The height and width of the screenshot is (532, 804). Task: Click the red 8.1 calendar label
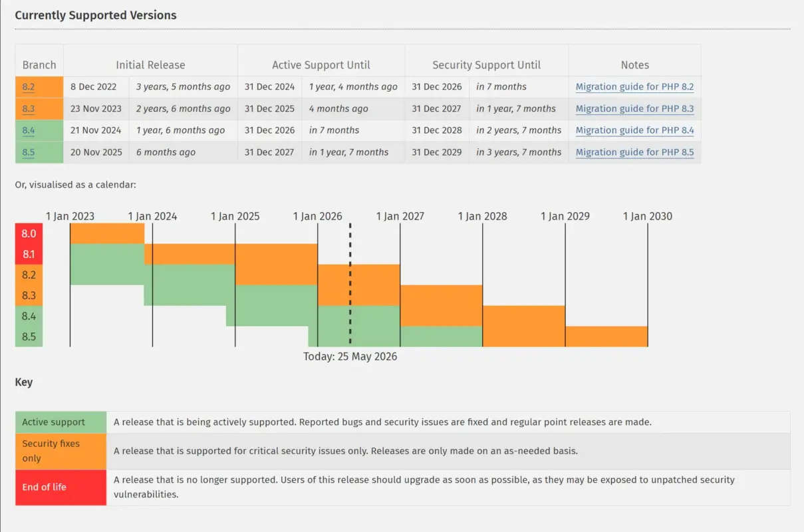pyautogui.click(x=29, y=255)
